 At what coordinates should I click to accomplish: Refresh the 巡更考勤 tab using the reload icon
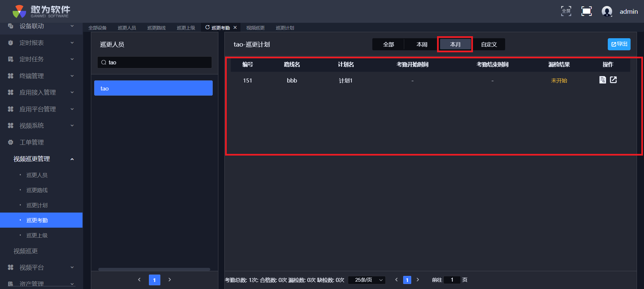tap(207, 27)
